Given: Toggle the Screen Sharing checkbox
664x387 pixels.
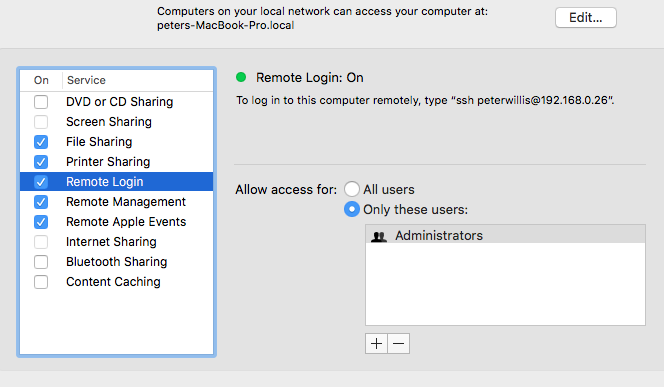Looking at the screenshot, I should point(41,122).
